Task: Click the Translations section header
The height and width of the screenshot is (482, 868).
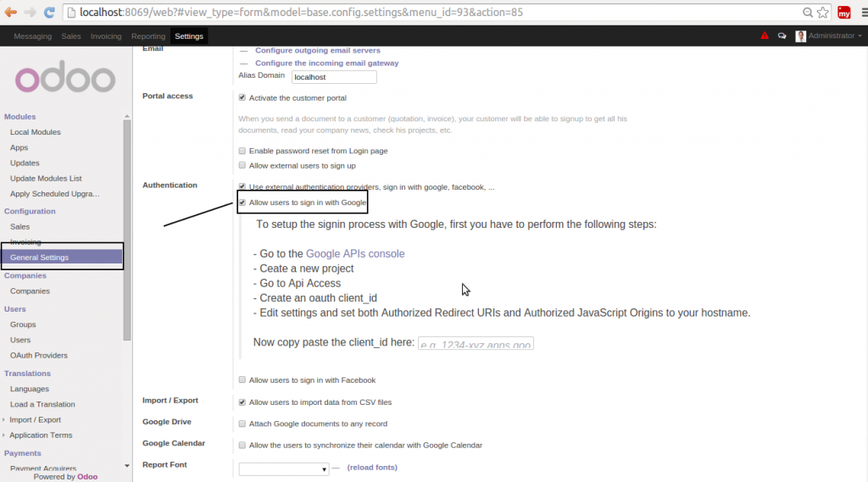Action: click(x=27, y=374)
